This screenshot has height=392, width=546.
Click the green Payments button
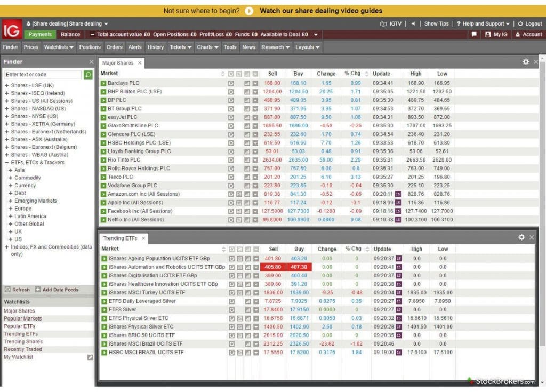(x=40, y=35)
